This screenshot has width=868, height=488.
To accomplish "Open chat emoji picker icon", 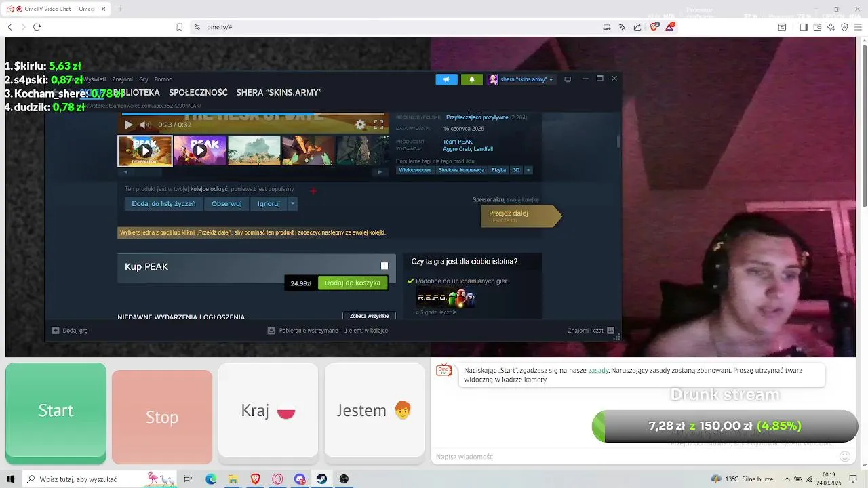I will (844, 457).
